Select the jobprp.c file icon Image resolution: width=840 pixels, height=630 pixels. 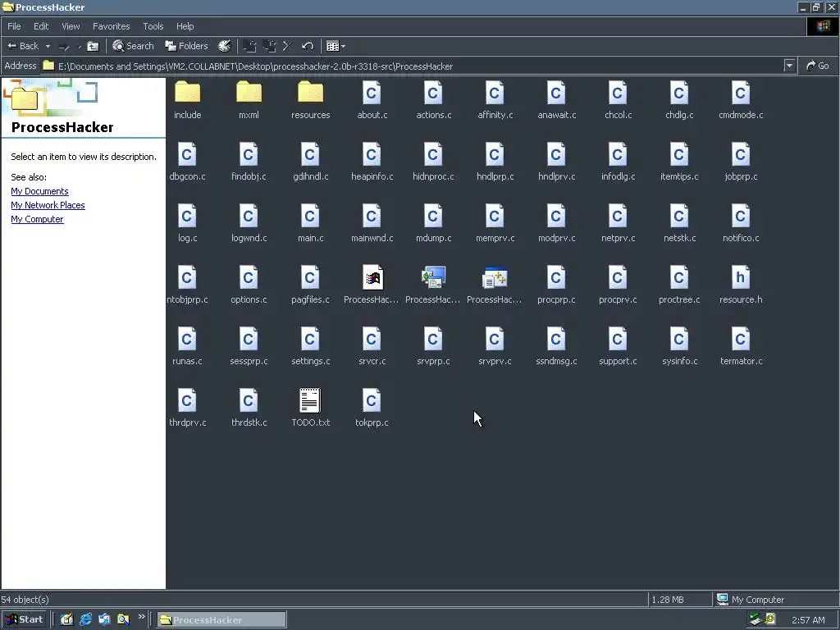(741, 154)
